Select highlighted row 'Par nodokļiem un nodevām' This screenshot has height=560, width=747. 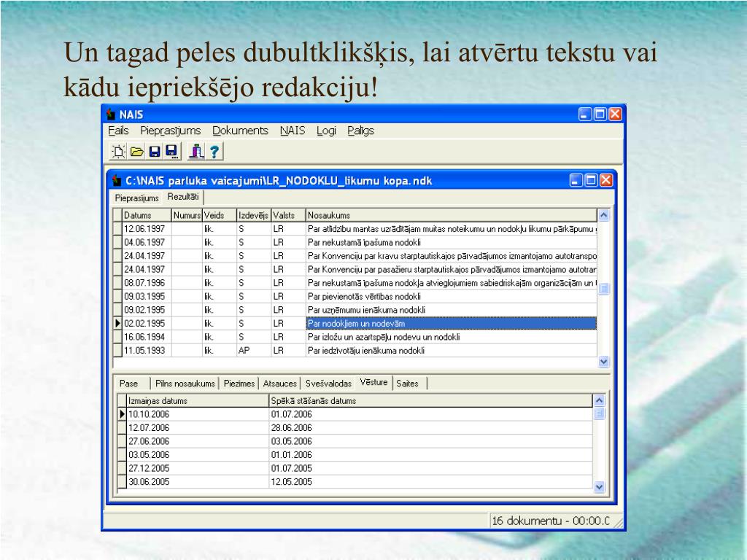tap(355, 323)
